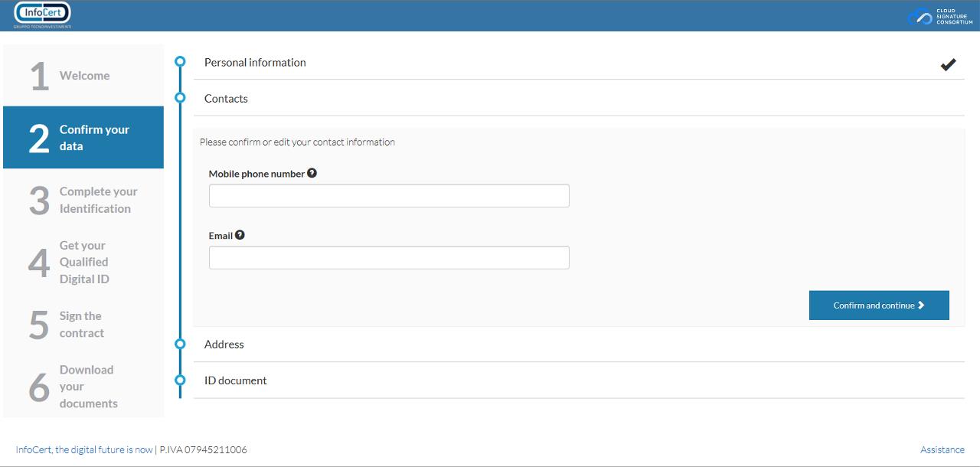The width and height of the screenshot is (980, 467).
Task: Open the Assistance link
Action: [x=942, y=449]
